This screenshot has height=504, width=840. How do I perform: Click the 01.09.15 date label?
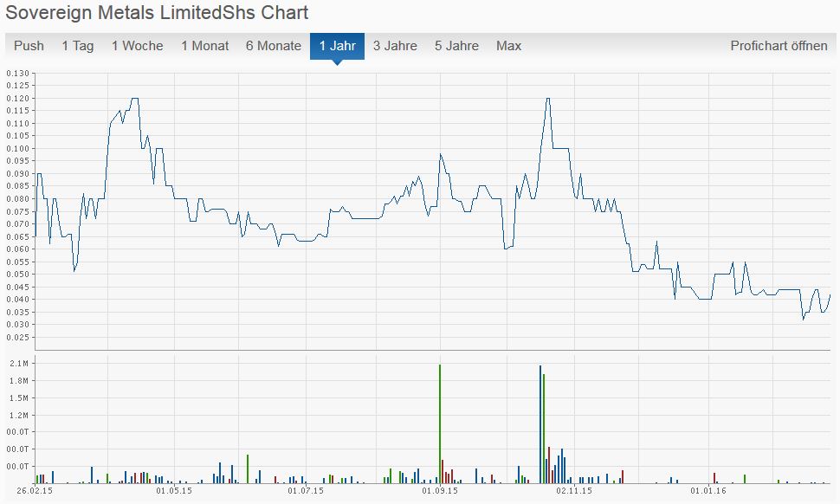click(x=440, y=491)
